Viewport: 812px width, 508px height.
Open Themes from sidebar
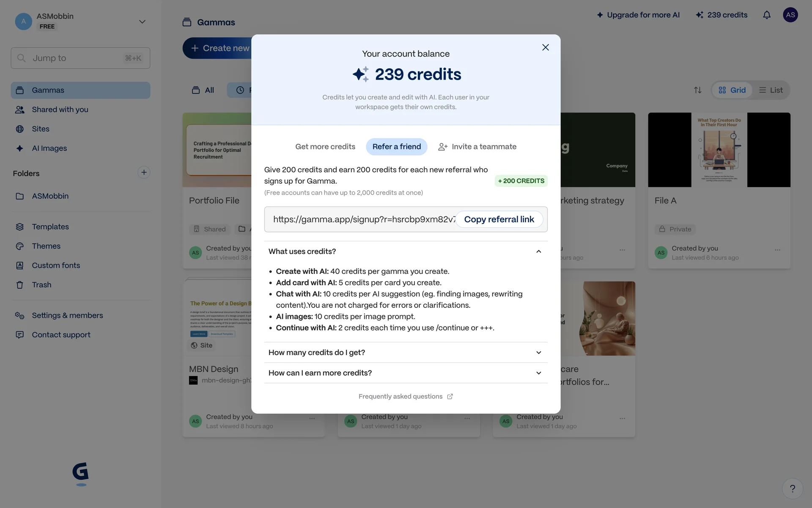(46, 246)
